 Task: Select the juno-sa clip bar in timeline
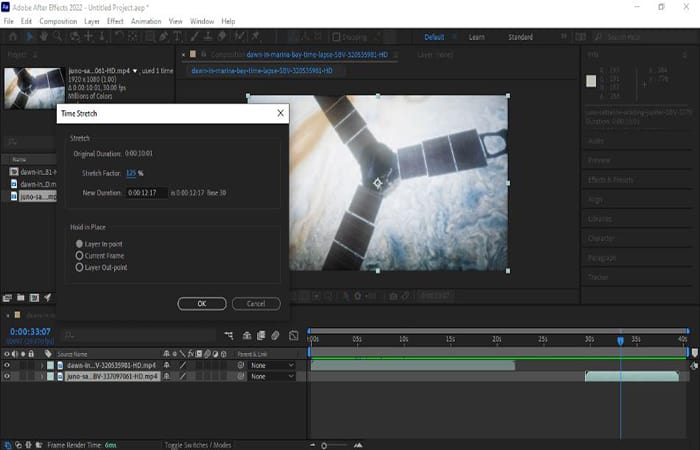(x=632, y=376)
